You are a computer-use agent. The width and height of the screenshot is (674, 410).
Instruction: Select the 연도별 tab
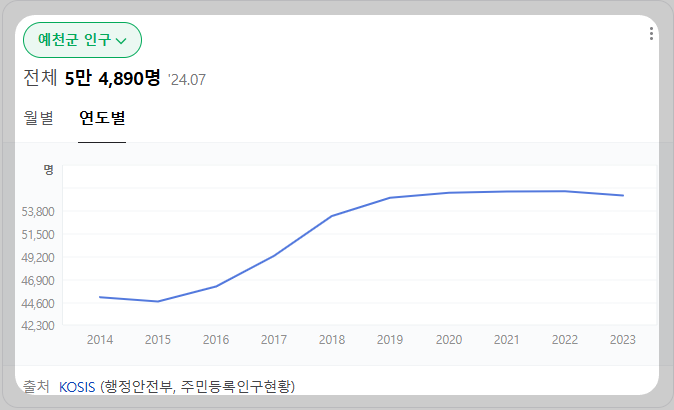click(x=102, y=118)
